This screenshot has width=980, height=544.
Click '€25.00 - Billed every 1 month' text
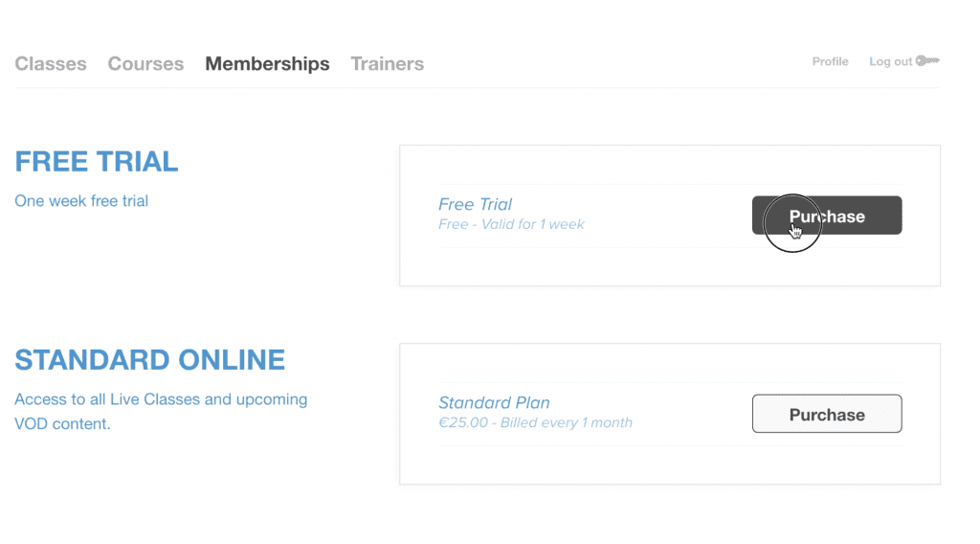[535, 422]
